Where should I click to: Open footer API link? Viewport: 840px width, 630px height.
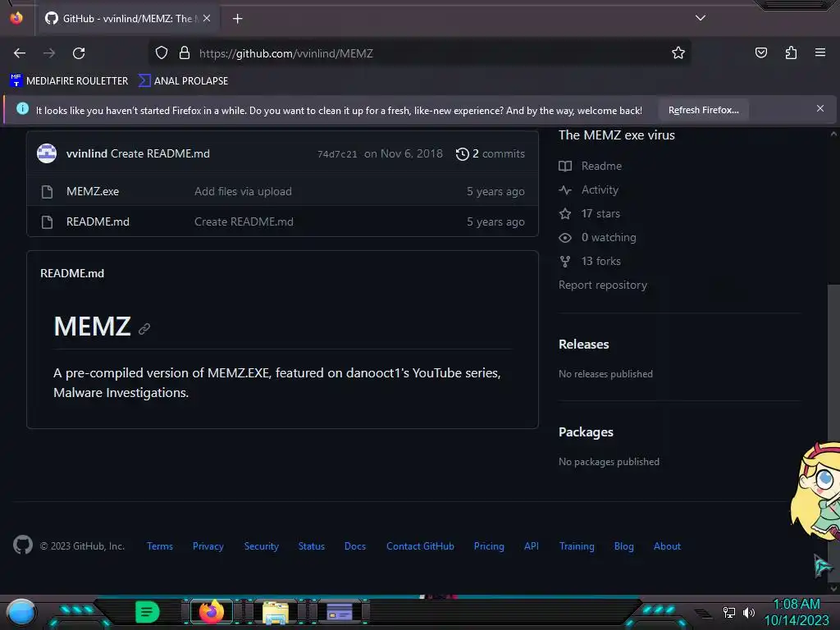coord(531,546)
